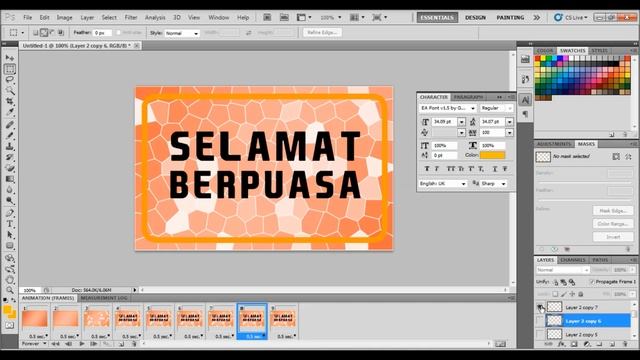
Task: Open the leading dropdown arrow
Action: coord(509,122)
